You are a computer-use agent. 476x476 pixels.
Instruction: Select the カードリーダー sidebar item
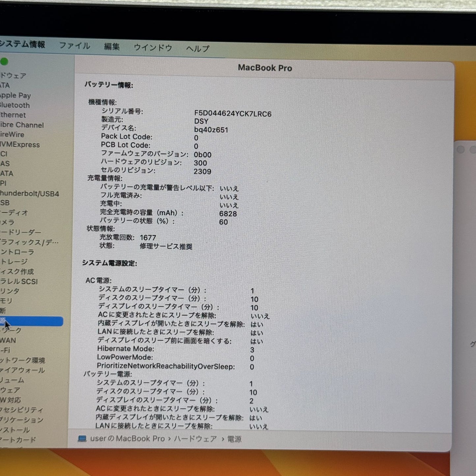(20, 232)
